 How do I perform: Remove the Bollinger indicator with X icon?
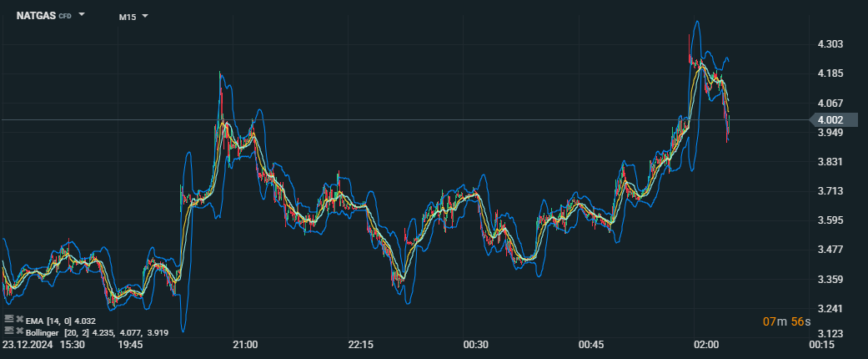click(18, 331)
